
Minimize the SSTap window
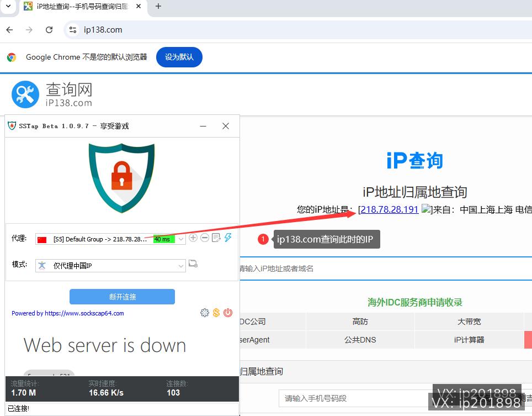click(x=203, y=126)
